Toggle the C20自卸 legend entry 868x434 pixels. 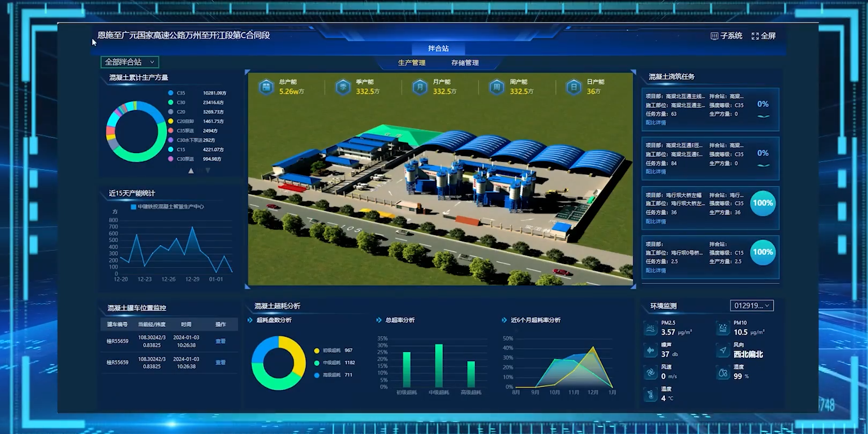(x=181, y=122)
